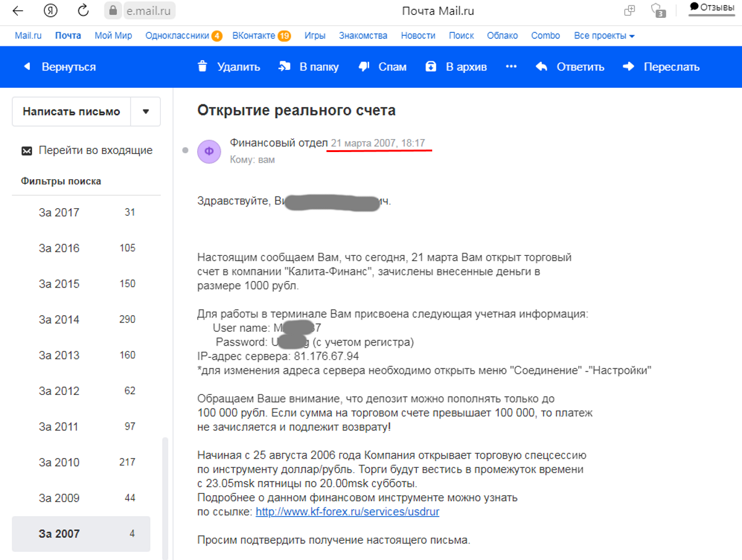742x560 pixels.
Task: Expand the Все проекты dropdown
Action: point(604,36)
